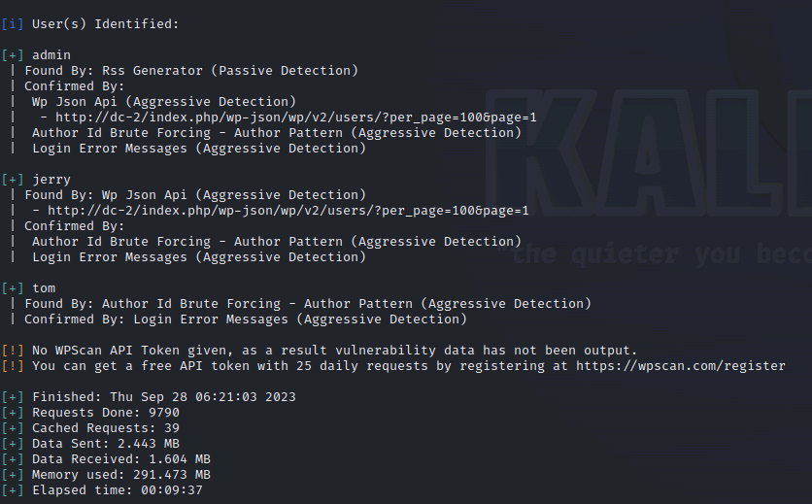The height and width of the screenshot is (504, 812).
Task: Click the jerry username text
Action: tap(51, 179)
